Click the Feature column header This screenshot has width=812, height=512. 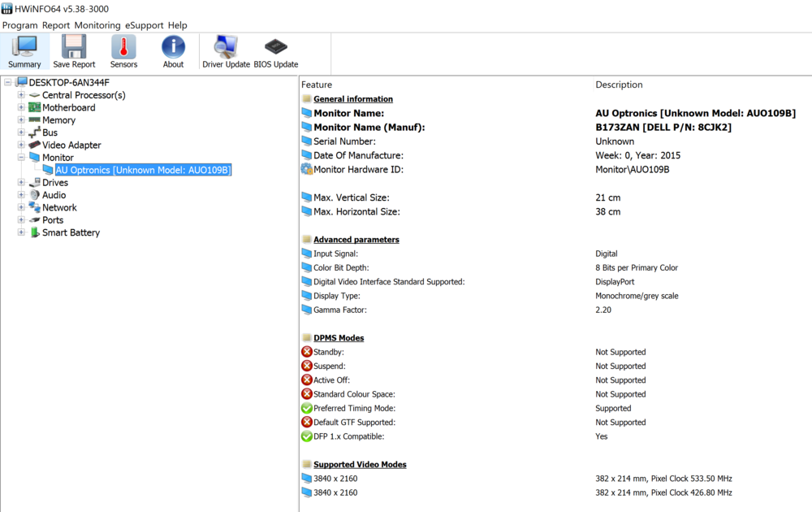tap(317, 85)
